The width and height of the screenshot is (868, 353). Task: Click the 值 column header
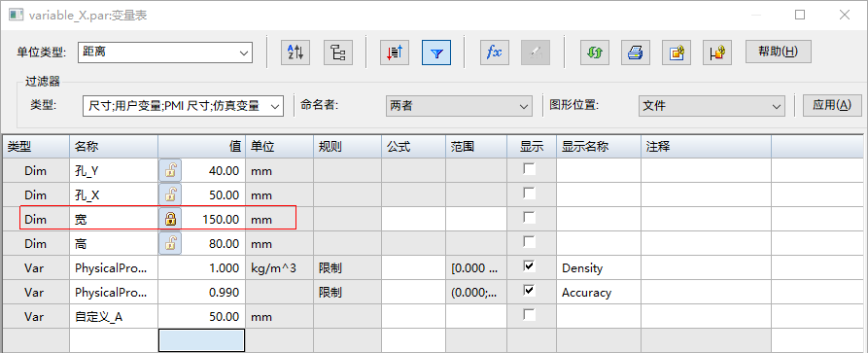(201, 147)
